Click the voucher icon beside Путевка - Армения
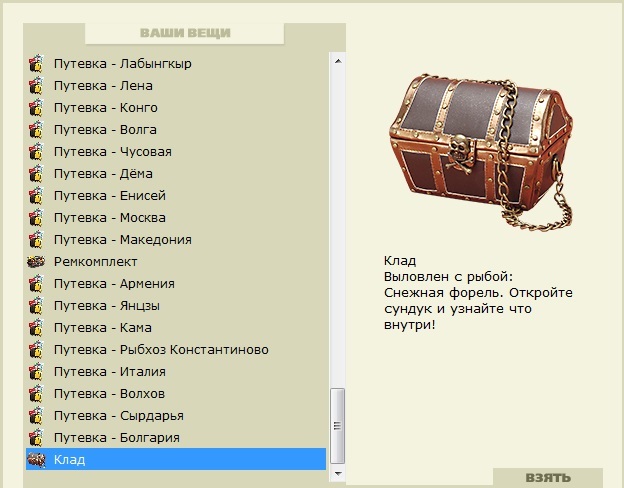Image resolution: width=624 pixels, height=488 pixels. [x=36, y=283]
